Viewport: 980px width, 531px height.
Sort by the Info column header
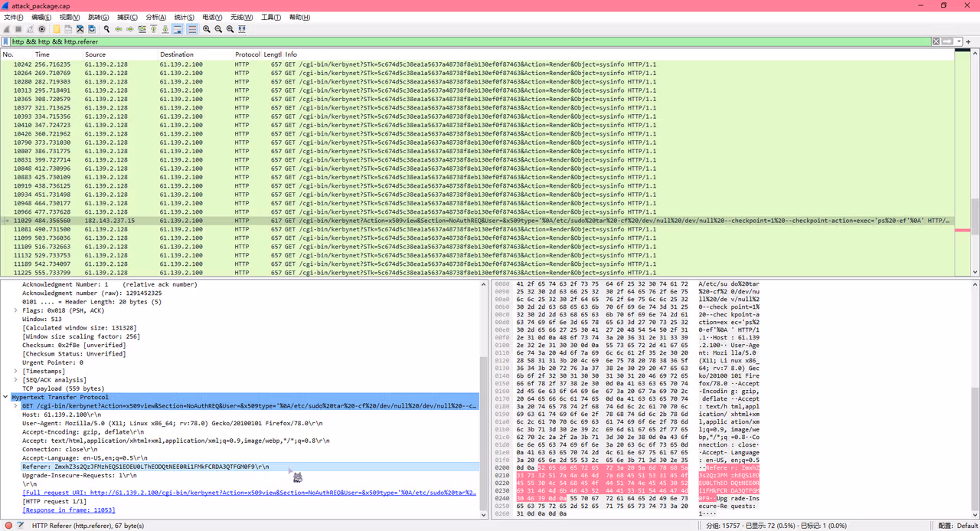coord(619,54)
